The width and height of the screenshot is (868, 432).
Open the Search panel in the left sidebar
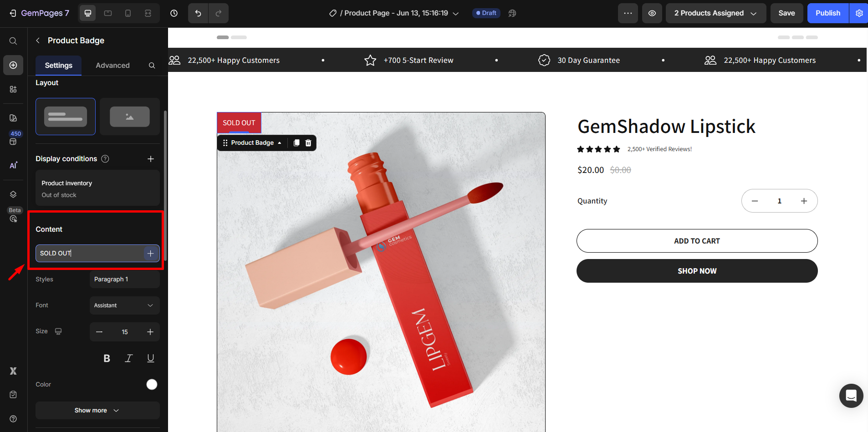click(13, 41)
